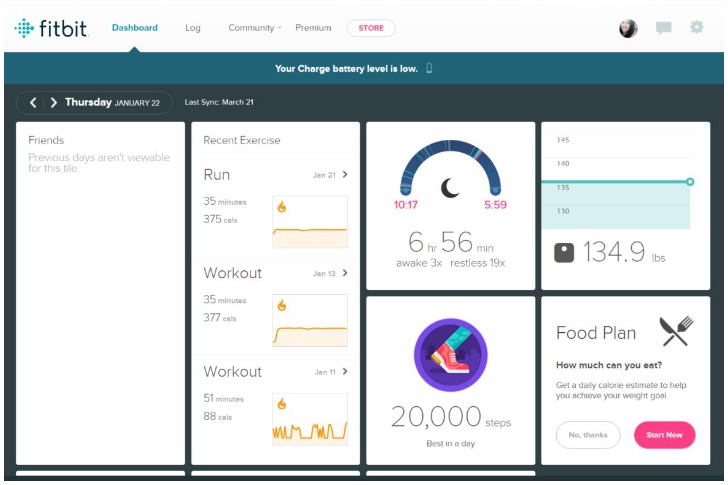The width and height of the screenshot is (728, 485).
Task: Click flame icon in Jan 11 Workout chart
Action: coord(282,404)
